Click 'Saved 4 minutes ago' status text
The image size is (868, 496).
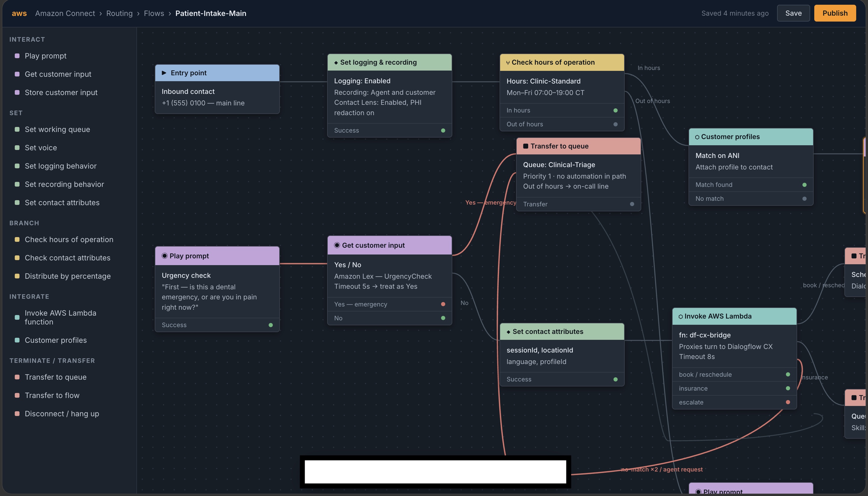click(x=735, y=13)
